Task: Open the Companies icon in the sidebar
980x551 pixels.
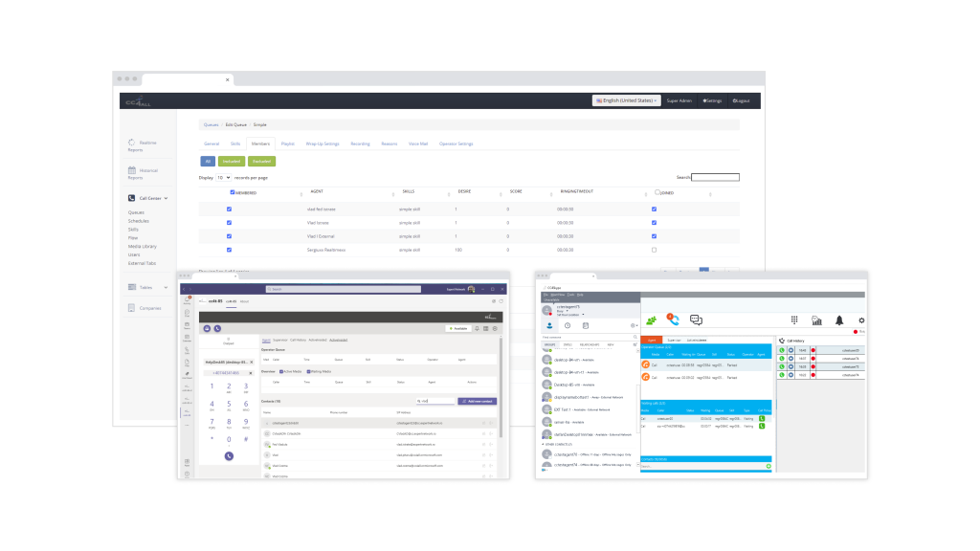Action: click(x=131, y=308)
